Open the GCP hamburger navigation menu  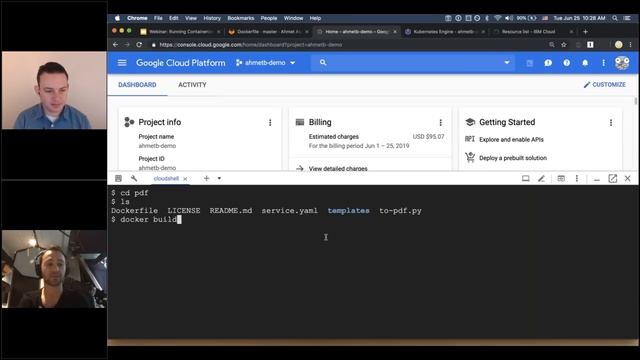click(x=122, y=63)
